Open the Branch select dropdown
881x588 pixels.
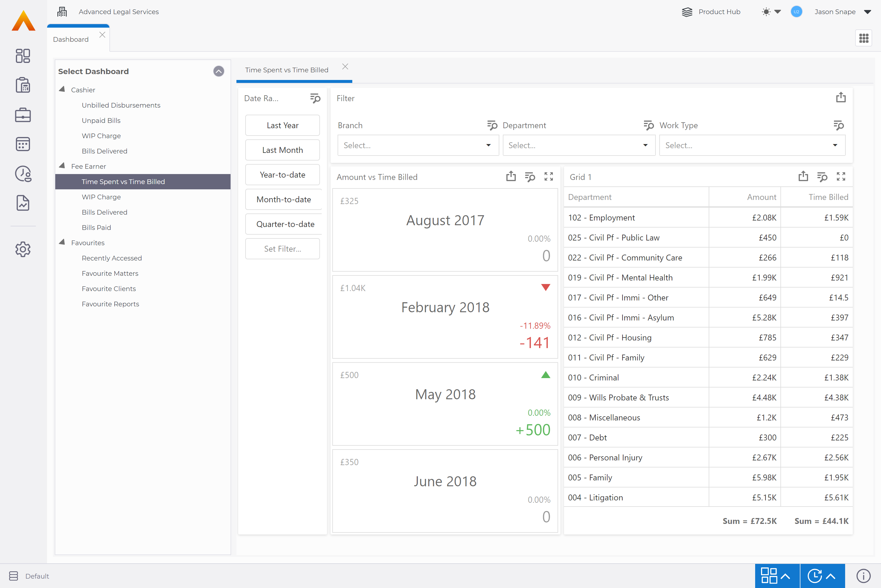418,146
